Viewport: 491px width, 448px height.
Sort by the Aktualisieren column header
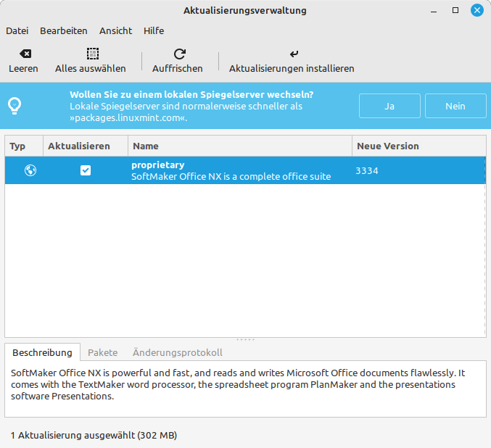pyautogui.click(x=86, y=146)
